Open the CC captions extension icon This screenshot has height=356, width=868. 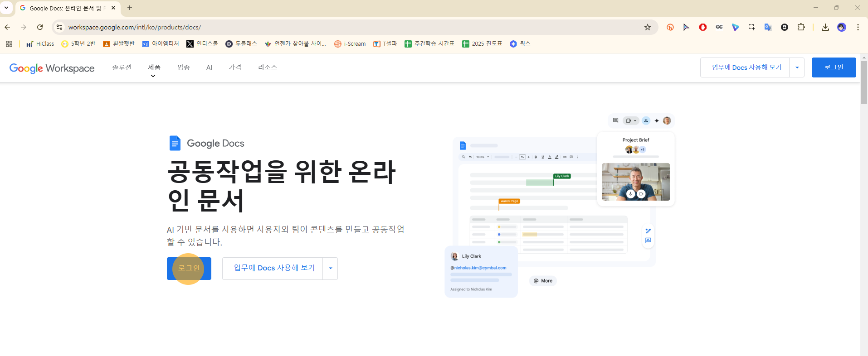[719, 27]
